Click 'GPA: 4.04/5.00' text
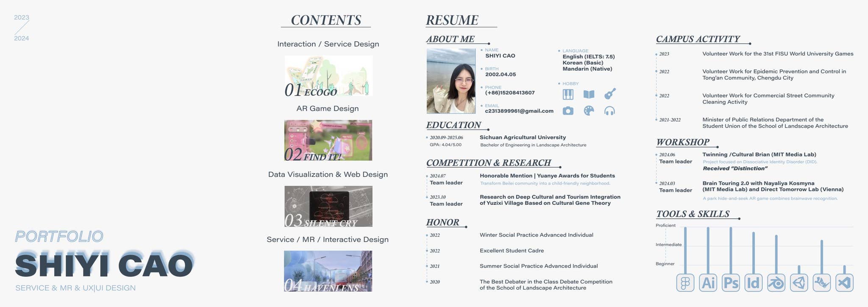Image resolution: width=868 pixels, height=307 pixels. pos(445,145)
